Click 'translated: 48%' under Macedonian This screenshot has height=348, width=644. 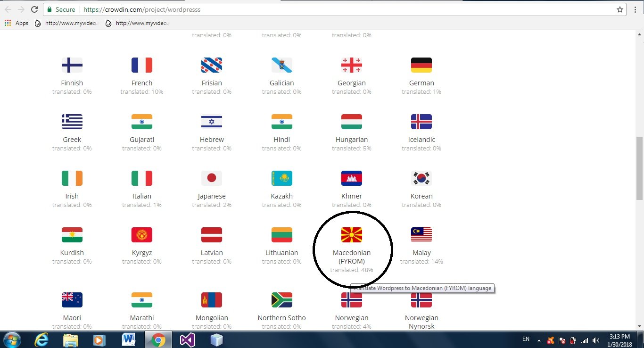(x=352, y=270)
